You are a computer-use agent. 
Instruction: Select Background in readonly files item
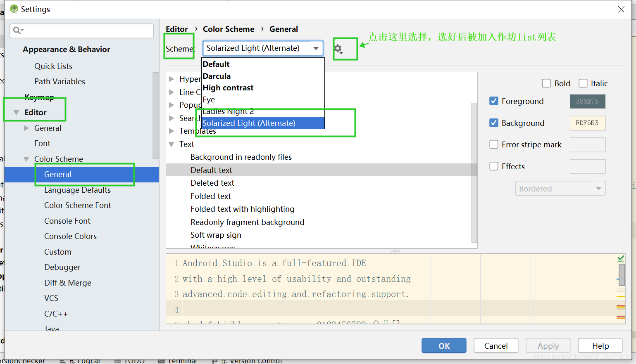241,157
